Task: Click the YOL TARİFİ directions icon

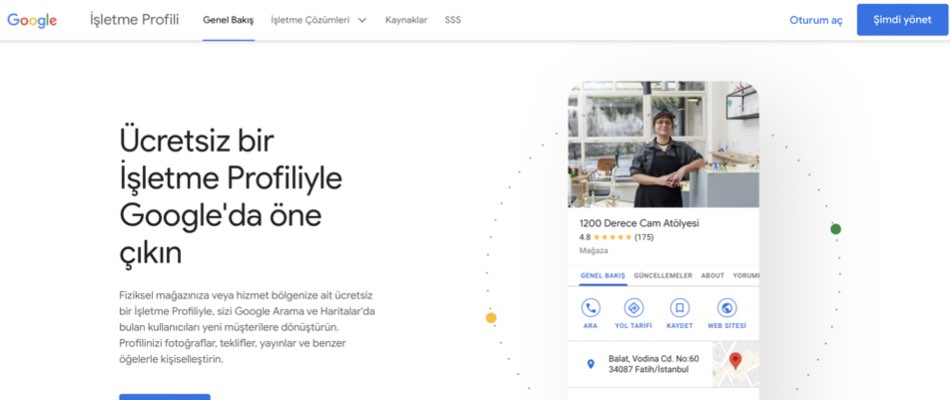Action: 633,308
